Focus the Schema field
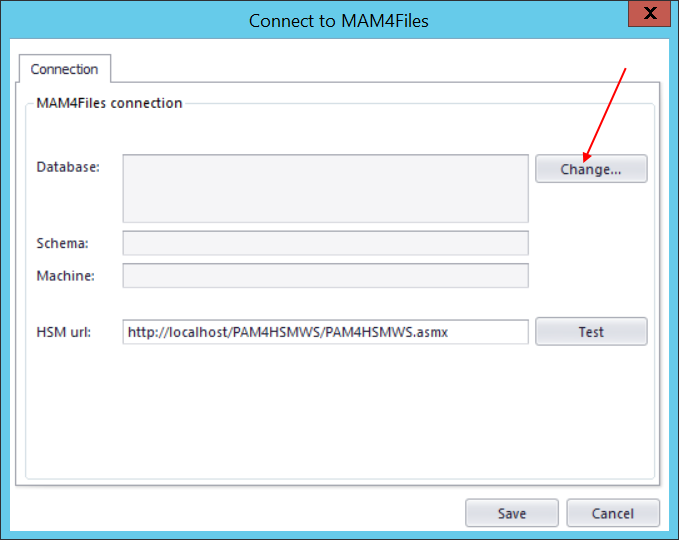Screen dimensions: 679x540 coord(325,243)
